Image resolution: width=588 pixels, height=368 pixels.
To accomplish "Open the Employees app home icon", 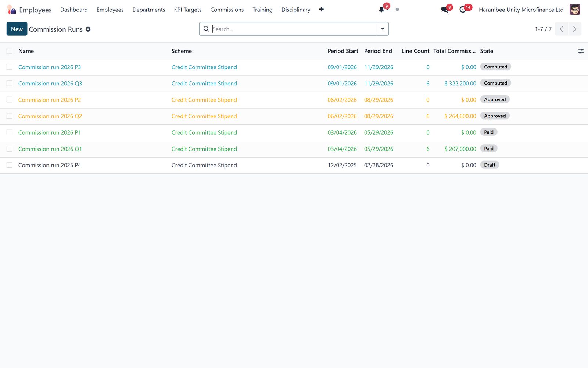I will click(x=11, y=10).
